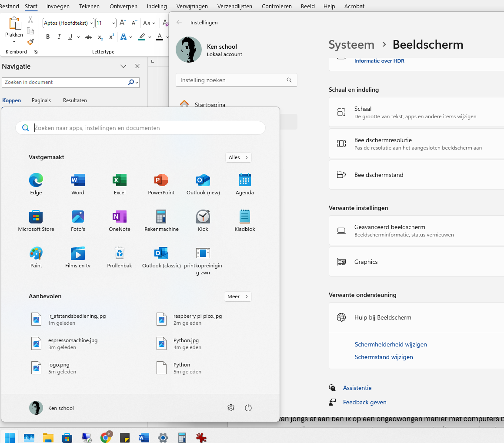Image resolution: width=504 pixels, height=443 pixels.
Task: Switch to Pagina's tab in Navigatie
Action: [x=41, y=100]
